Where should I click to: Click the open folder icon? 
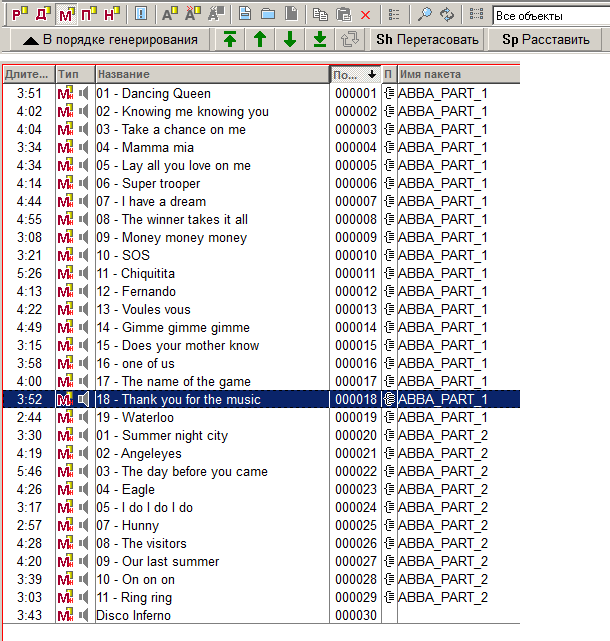[x=268, y=15]
